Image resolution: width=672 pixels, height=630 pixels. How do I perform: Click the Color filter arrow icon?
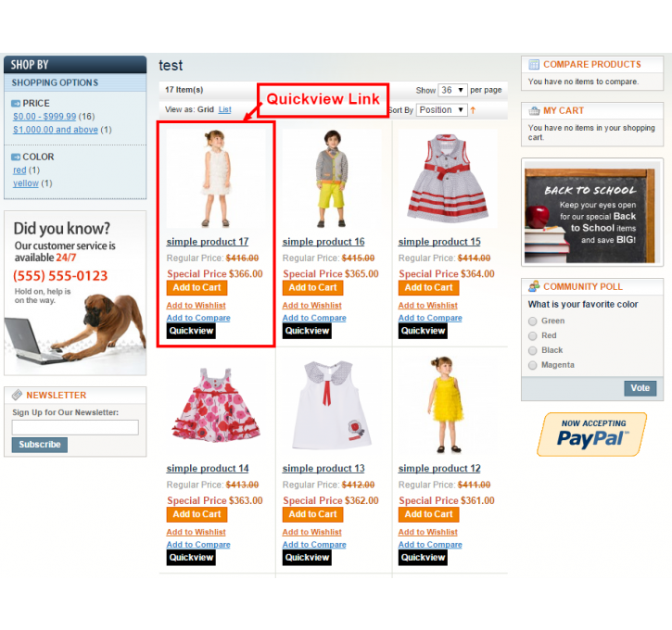click(x=16, y=157)
